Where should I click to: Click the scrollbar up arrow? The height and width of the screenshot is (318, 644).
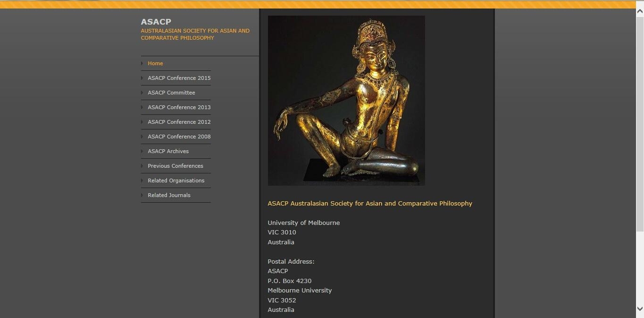(x=640, y=10)
